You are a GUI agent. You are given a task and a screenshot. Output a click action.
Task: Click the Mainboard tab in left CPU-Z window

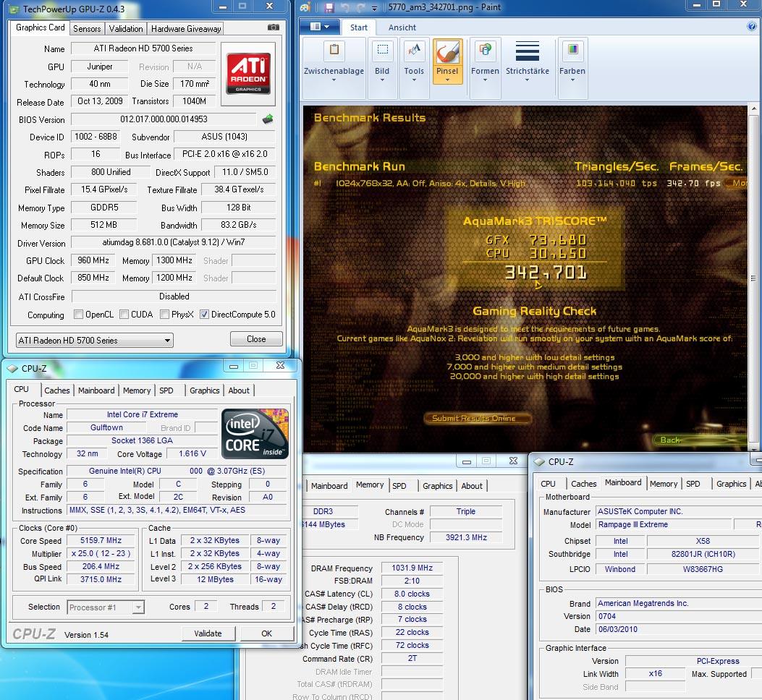(96, 390)
